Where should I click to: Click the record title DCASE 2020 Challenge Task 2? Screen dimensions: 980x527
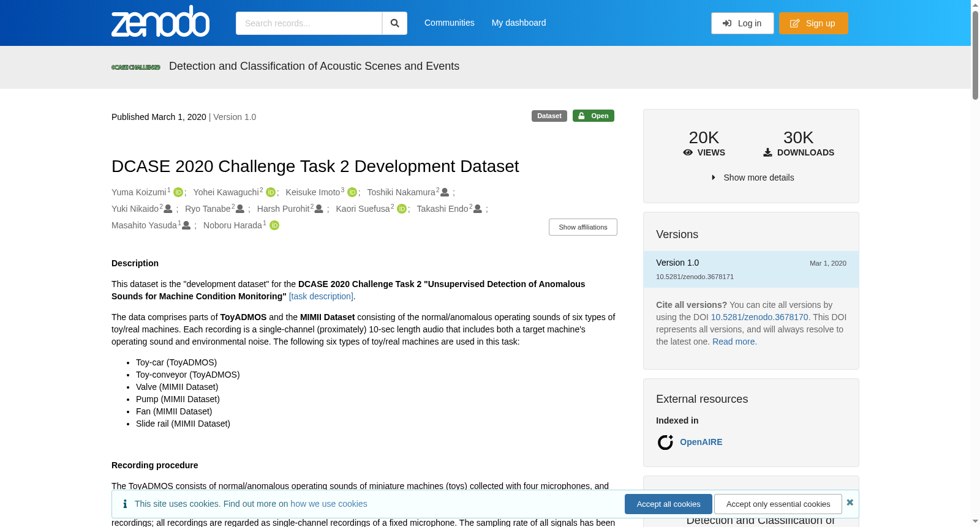[x=315, y=166]
